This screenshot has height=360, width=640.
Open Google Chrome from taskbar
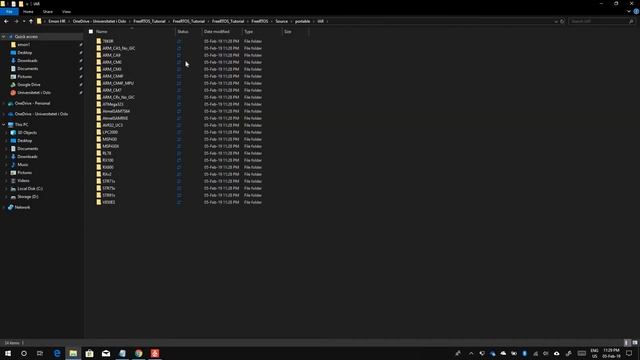coord(139,353)
